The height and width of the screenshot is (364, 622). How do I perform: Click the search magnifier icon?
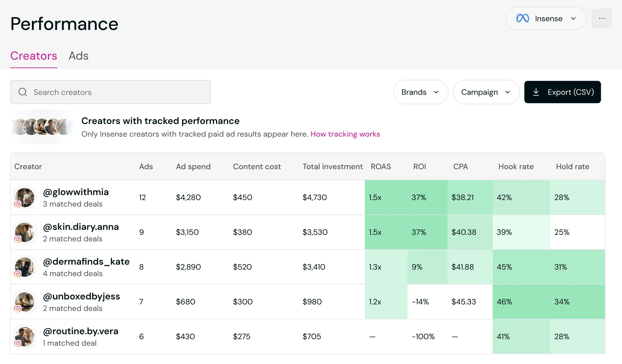point(23,92)
